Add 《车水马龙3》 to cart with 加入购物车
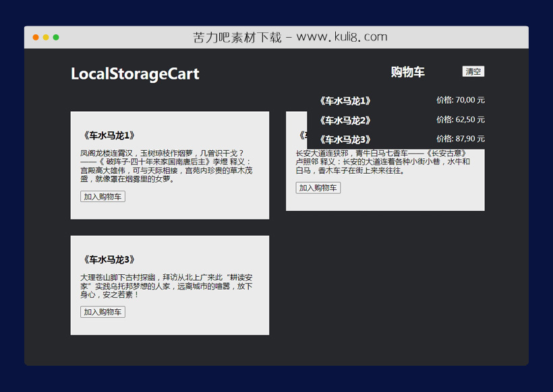Image resolution: width=553 pixels, height=392 pixels. point(103,312)
